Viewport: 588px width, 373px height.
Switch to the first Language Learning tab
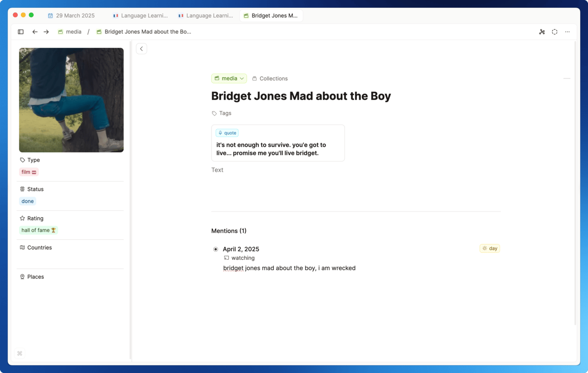[x=141, y=15]
